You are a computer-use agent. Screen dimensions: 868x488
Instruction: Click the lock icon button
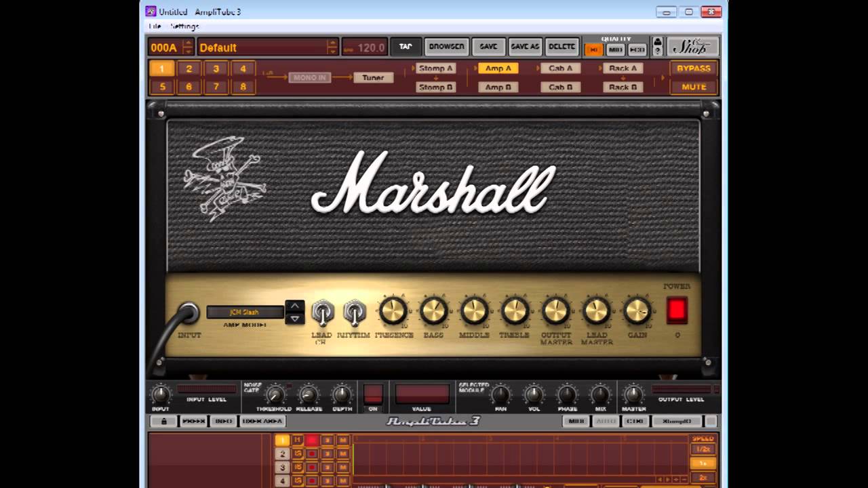(x=163, y=421)
